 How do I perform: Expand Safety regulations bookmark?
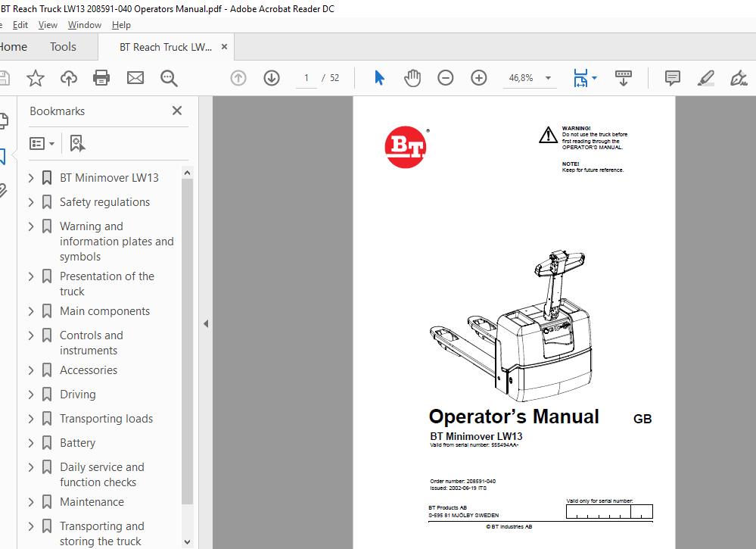31,202
